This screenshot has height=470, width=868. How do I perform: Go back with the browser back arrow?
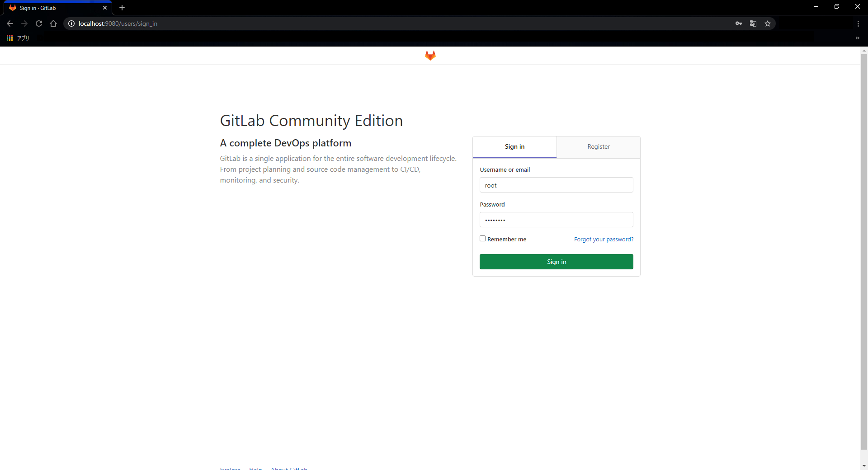pos(10,23)
